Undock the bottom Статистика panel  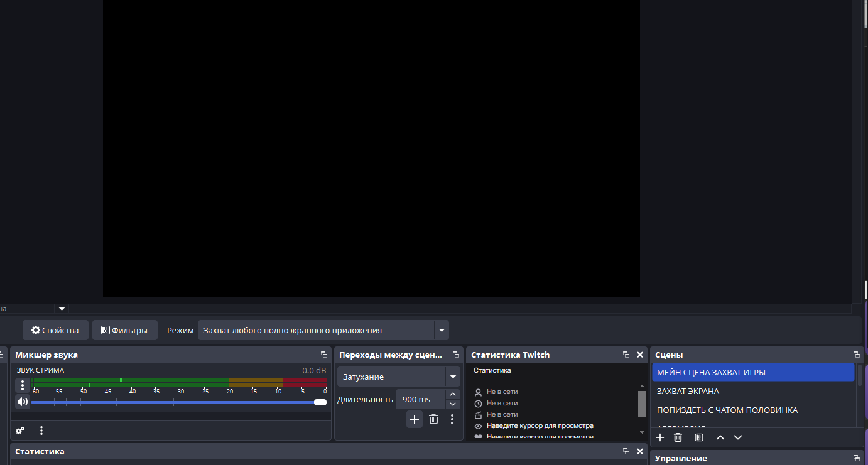(x=626, y=451)
